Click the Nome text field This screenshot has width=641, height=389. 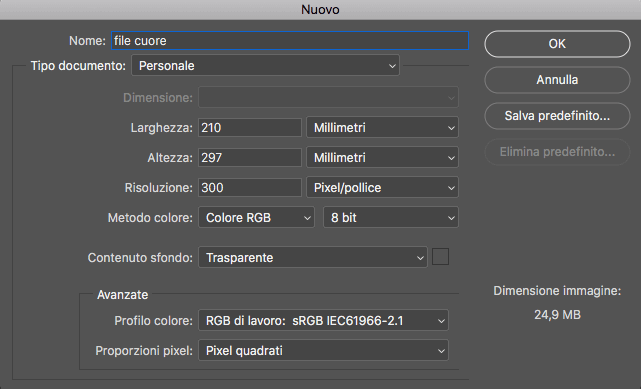[x=290, y=41]
